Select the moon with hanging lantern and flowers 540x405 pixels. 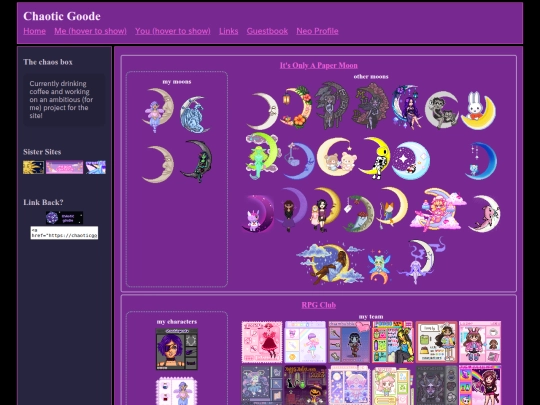click(x=297, y=107)
